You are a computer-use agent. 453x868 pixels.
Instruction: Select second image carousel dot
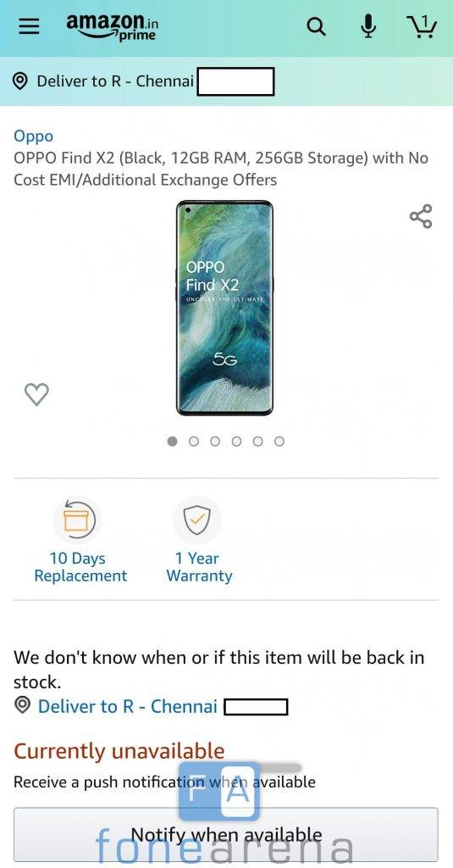point(194,441)
